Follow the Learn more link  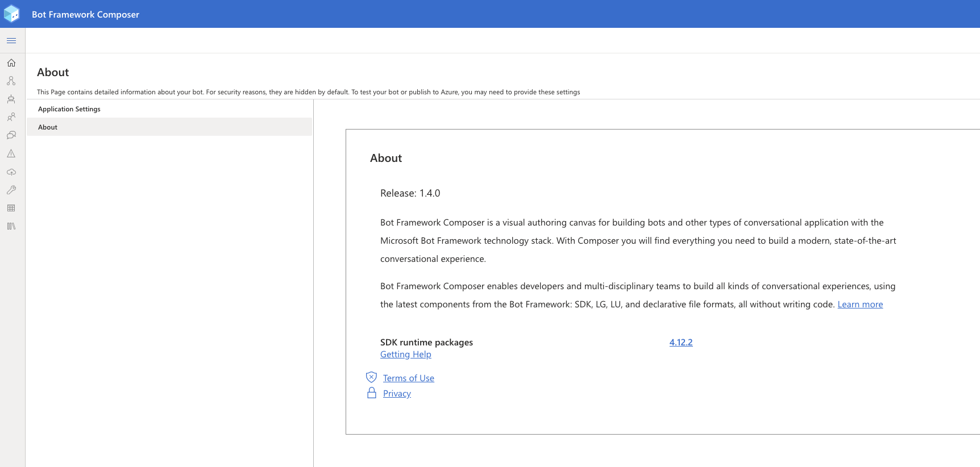[x=860, y=305]
